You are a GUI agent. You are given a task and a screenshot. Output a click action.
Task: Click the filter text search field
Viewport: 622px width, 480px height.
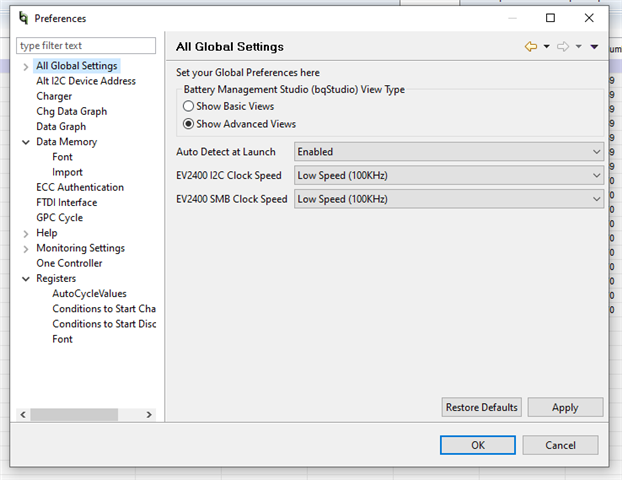tap(86, 46)
